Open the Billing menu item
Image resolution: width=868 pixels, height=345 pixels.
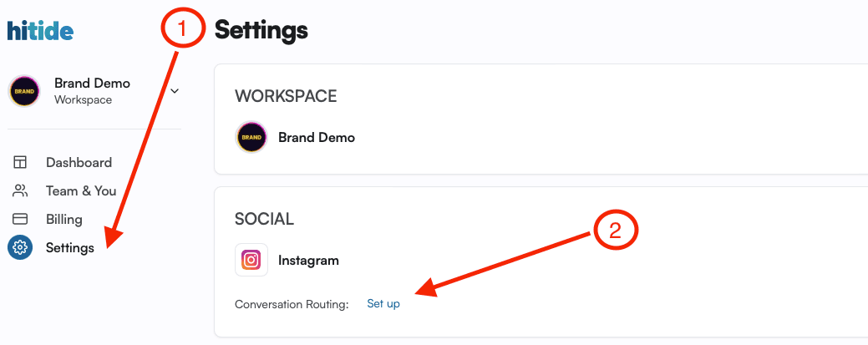point(64,220)
